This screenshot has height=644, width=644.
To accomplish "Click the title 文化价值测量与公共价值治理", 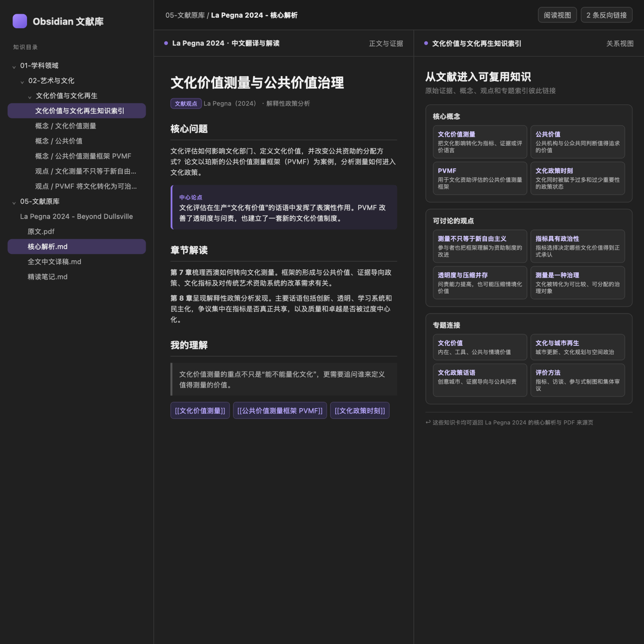I will click(x=257, y=83).
